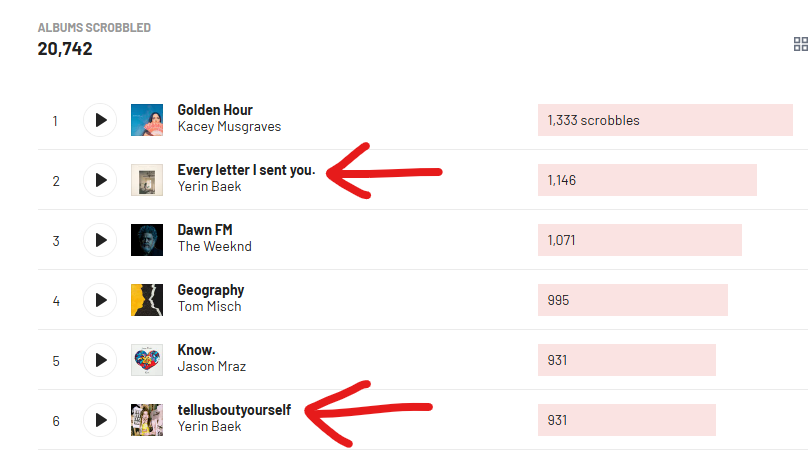The height and width of the screenshot is (454, 808).
Task: Play the Geography album
Action: (x=100, y=300)
